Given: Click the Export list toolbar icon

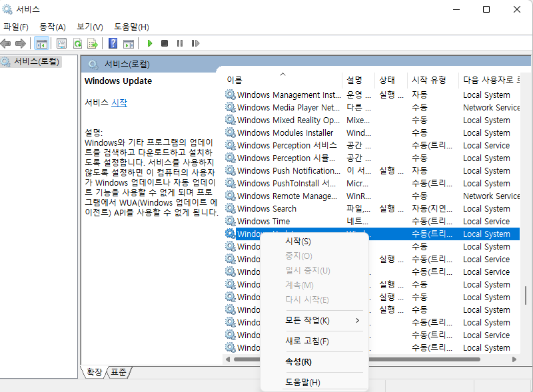Looking at the screenshot, I should point(93,43).
